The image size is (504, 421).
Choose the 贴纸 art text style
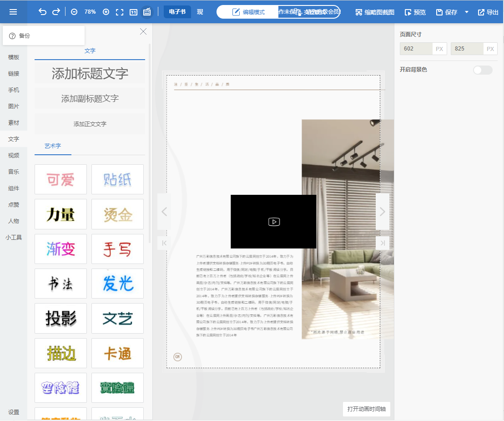(x=118, y=179)
